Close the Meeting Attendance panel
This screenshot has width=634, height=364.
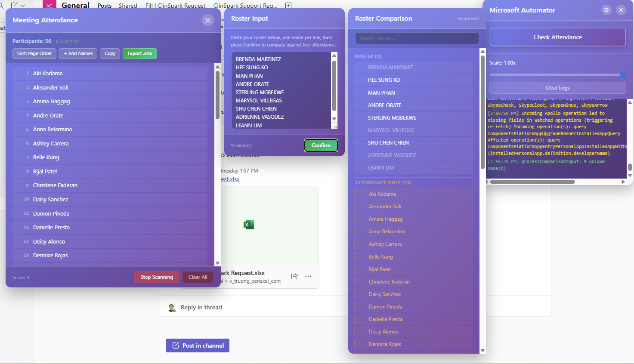pyautogui.click(x=208, y=20)
